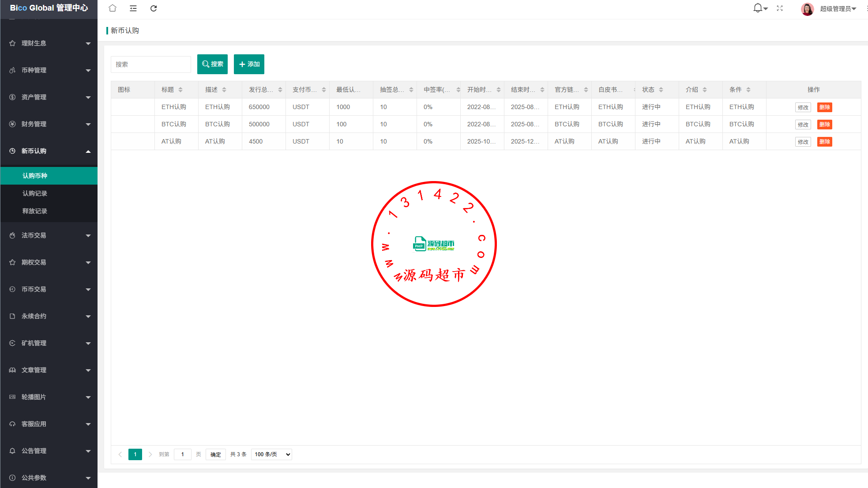Image resolution: width=868 pixels, height=488 pixels.
Task: Click 修改 for ETH认购 row
Action: pyautogui.click(x=803, y=107)
